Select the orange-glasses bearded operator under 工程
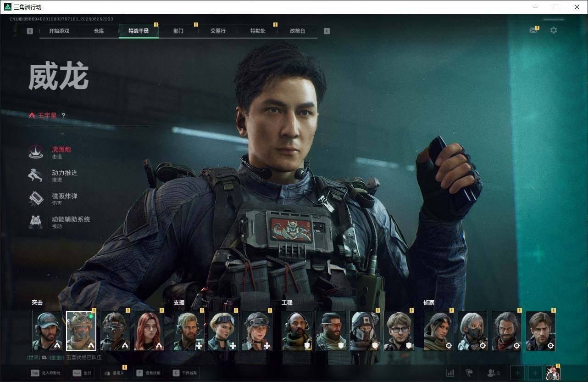This screenshot has width=588, height=382. click(x=331, y=331)
